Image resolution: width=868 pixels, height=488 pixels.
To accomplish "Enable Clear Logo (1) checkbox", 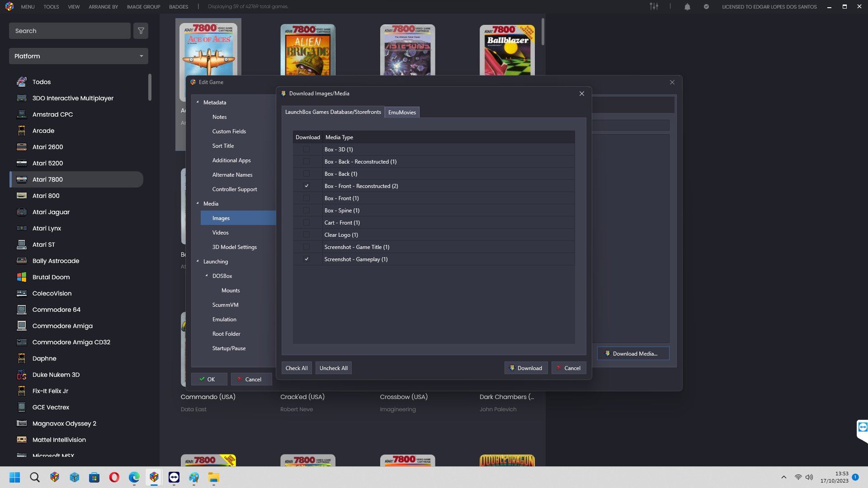I will tap(307, 235).
